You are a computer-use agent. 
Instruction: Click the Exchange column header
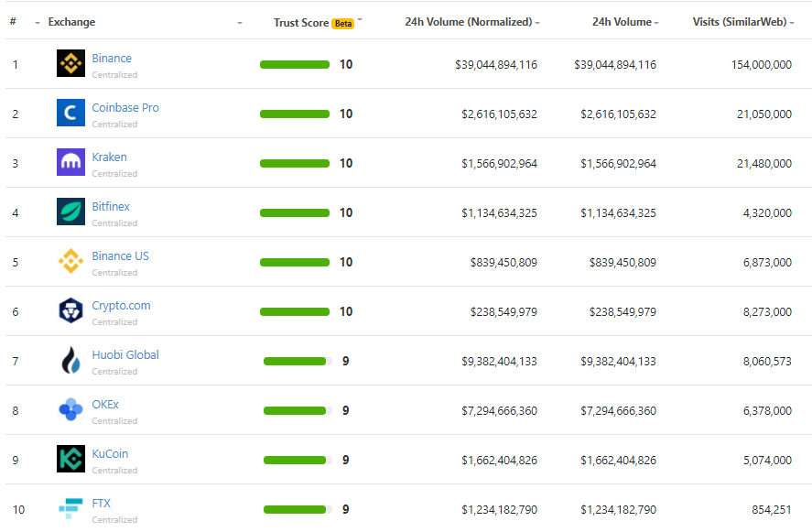[71, 22]
